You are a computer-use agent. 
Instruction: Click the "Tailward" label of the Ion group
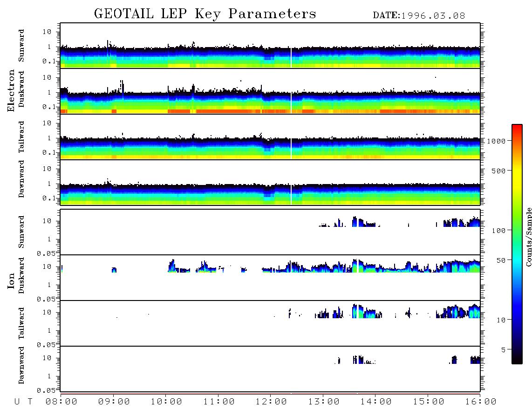tap(21, 323)
